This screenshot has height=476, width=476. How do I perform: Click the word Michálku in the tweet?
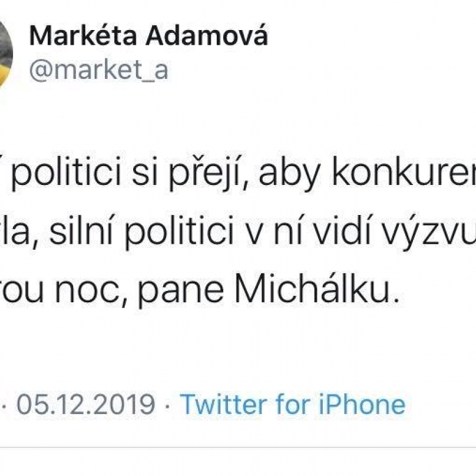tap(312, 288)
